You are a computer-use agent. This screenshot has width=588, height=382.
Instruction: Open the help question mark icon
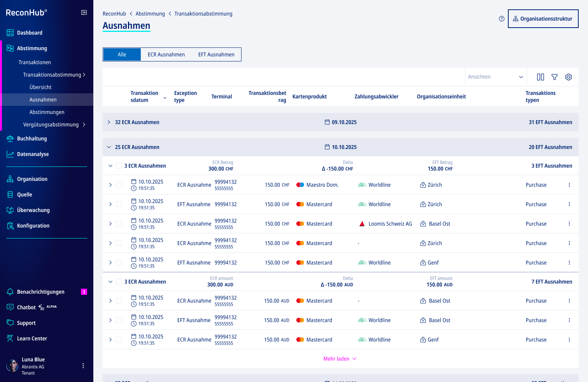[501, 19]
